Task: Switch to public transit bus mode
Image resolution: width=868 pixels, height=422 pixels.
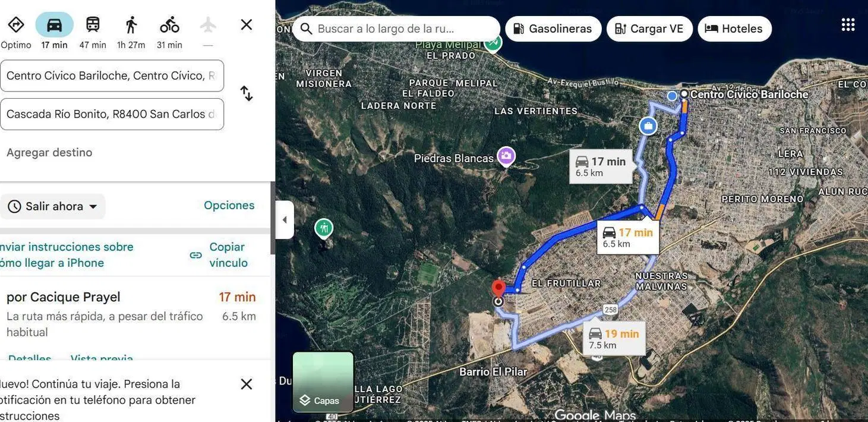Action: 93,32
